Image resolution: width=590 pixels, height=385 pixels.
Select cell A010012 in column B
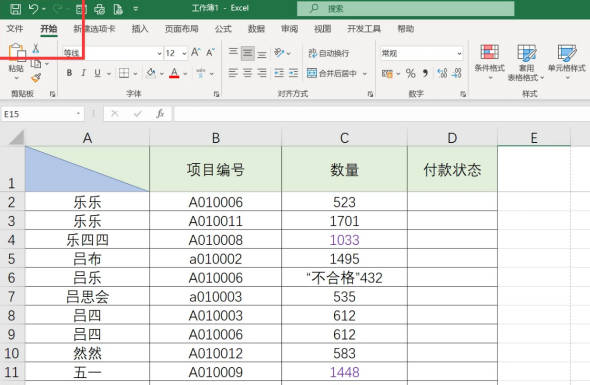pyautogui.click(x=216, y=353)
